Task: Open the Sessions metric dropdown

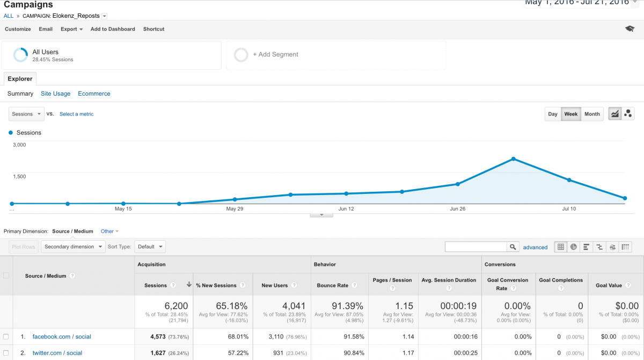Action: 26,114
